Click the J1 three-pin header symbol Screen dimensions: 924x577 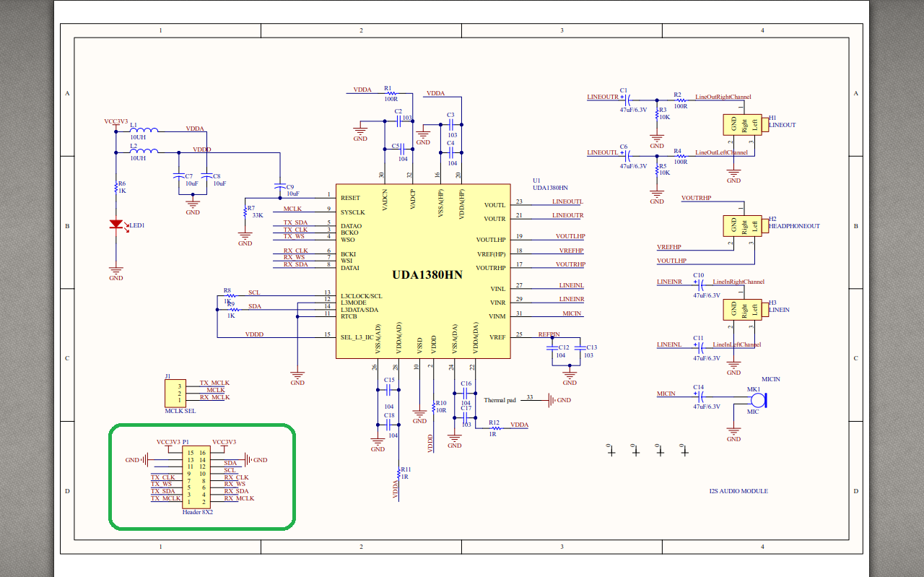click(175, 393)
